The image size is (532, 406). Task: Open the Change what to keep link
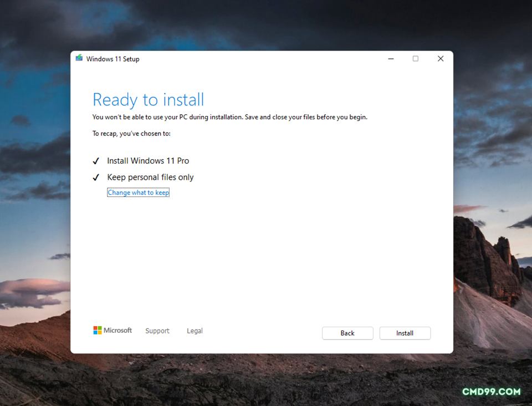138,192
